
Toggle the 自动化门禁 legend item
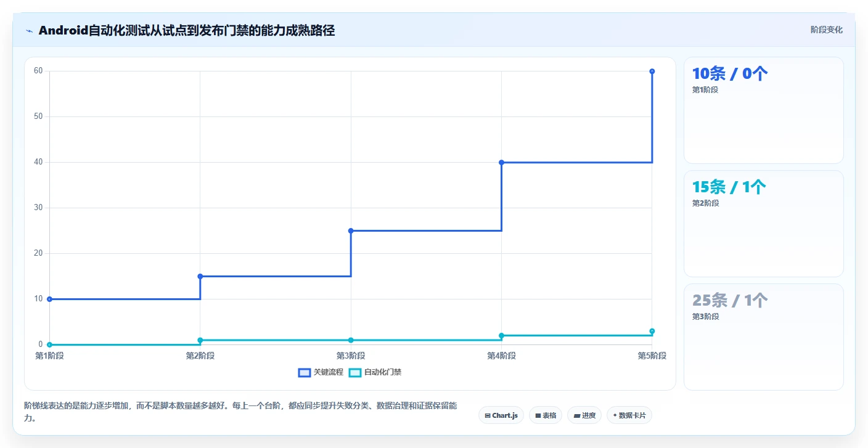[375, 372]
